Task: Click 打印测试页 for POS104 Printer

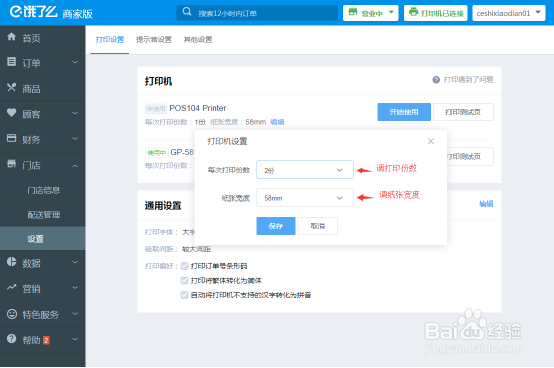Action: coord(463,112)
